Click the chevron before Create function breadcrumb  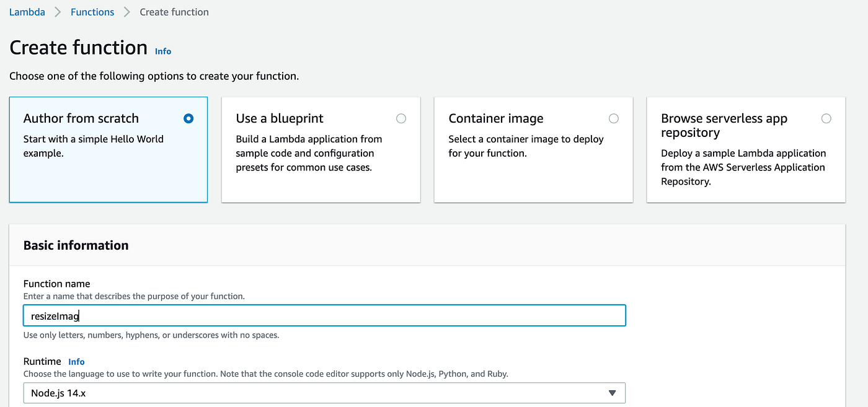point(127,12)
